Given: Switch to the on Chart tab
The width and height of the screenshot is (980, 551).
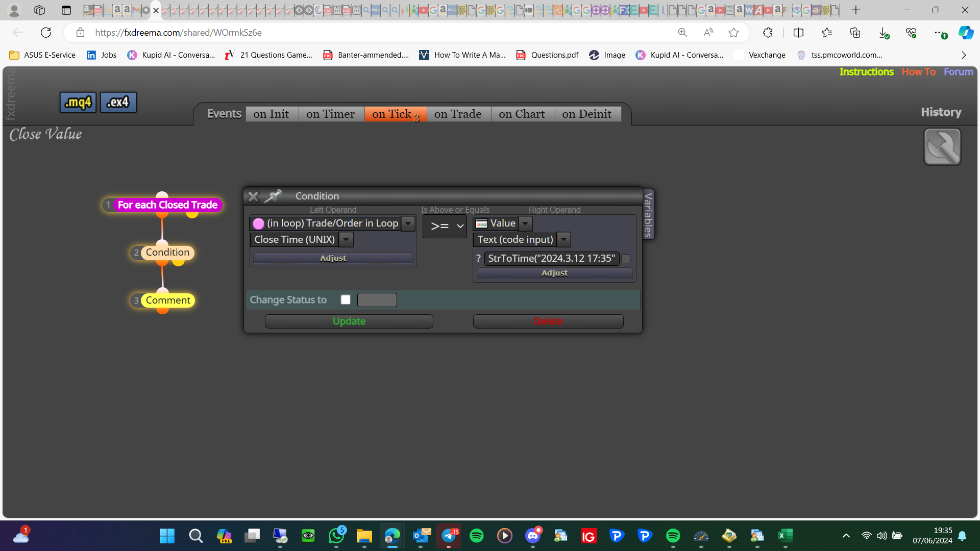Looking at the screenshot, I should pos(522,114).
